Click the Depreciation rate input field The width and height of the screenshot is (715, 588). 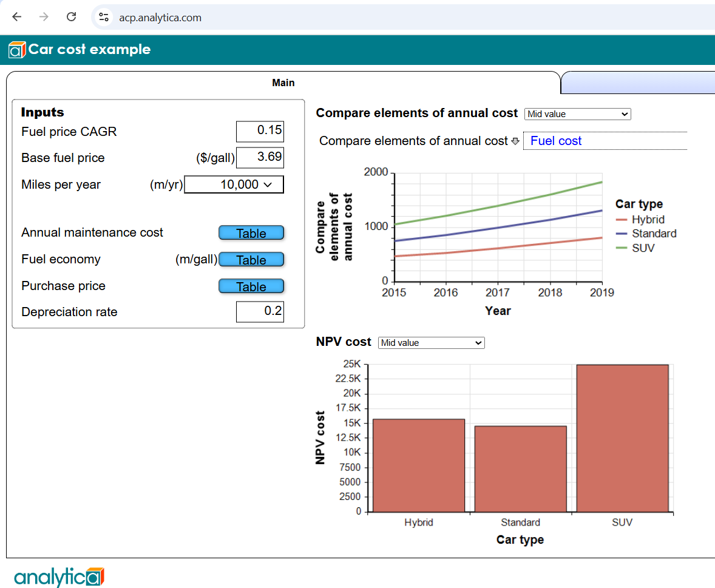click(260, 312)
